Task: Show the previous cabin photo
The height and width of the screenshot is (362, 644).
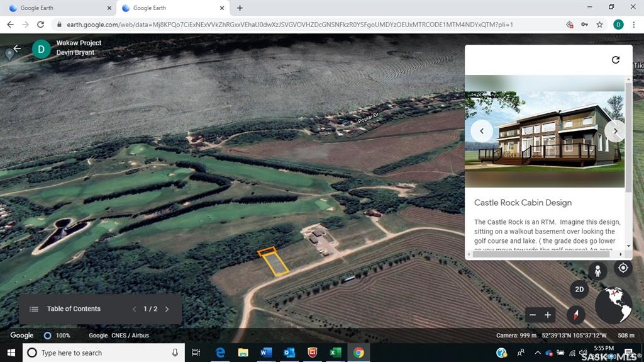Action: click(482, 131)
